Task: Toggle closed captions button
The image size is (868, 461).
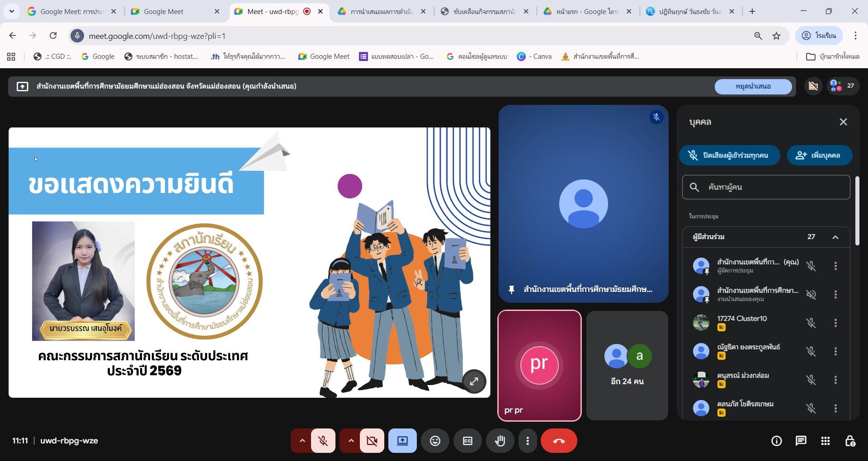Action: (x=467, y=441)
